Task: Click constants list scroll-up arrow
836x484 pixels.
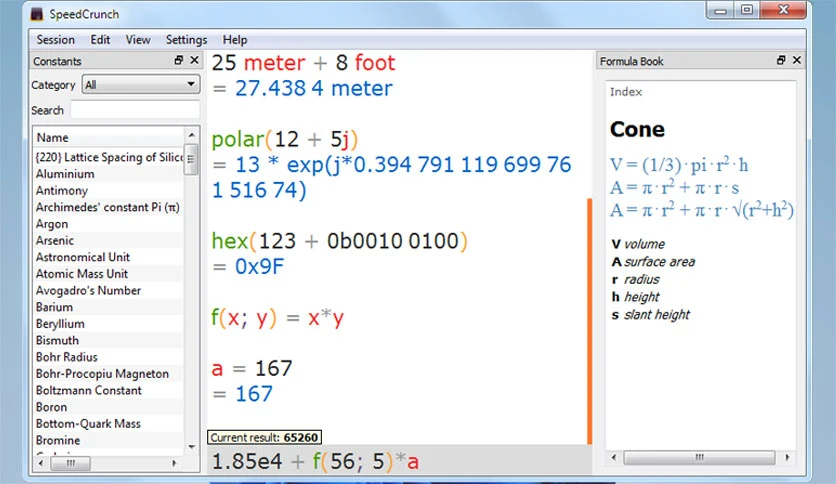Action: pyautogui.click(x=191, y=134)
